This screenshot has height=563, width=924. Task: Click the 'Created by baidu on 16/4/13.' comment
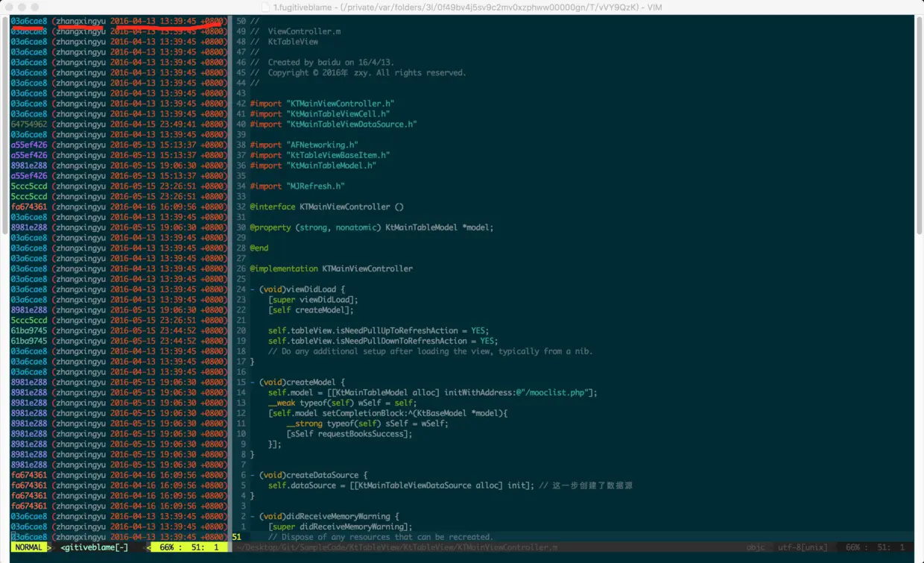click(322, 63)
